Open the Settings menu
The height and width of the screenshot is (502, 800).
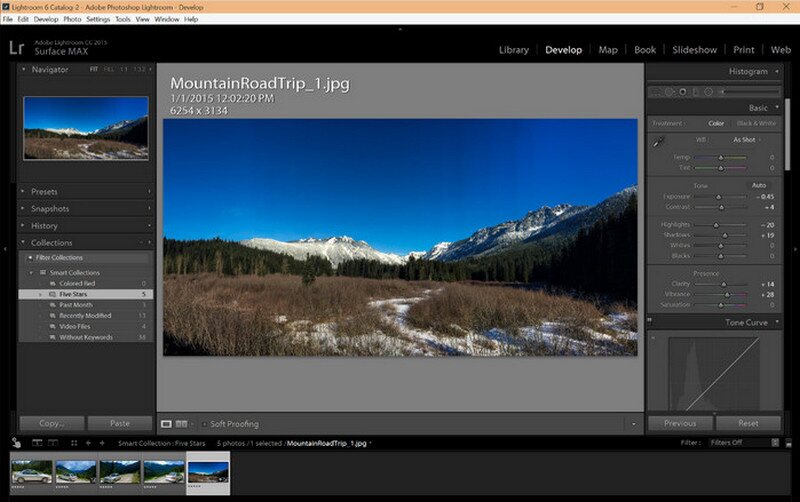(98, 19)
